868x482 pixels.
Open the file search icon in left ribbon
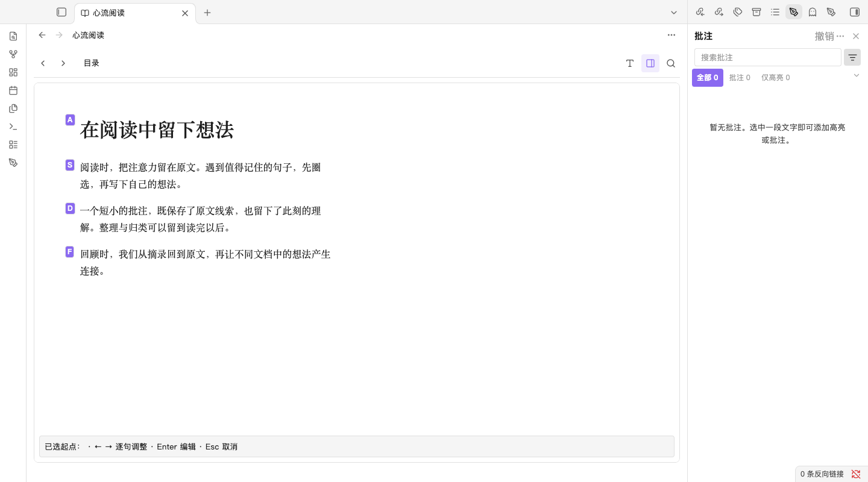(x=13, y=36)
